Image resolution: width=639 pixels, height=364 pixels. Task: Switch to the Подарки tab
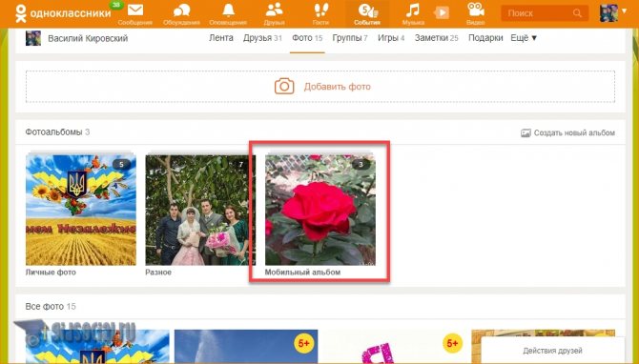click(485, 38)
